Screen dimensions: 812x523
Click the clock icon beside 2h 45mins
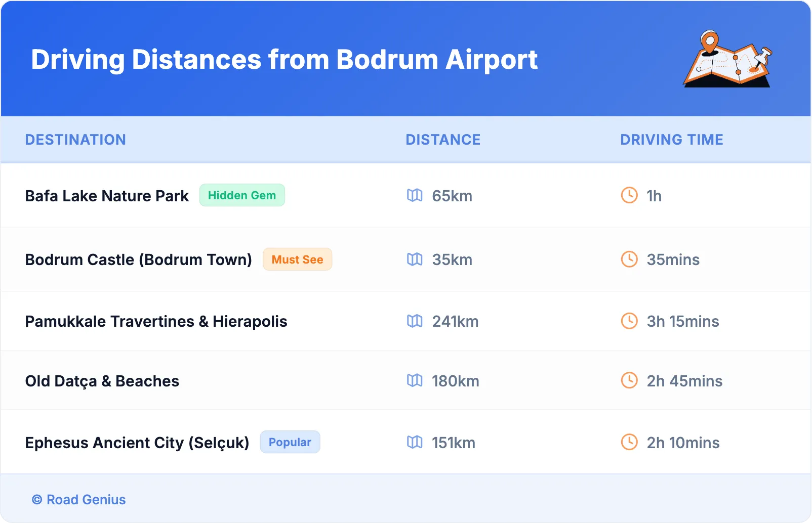[629, 380]
